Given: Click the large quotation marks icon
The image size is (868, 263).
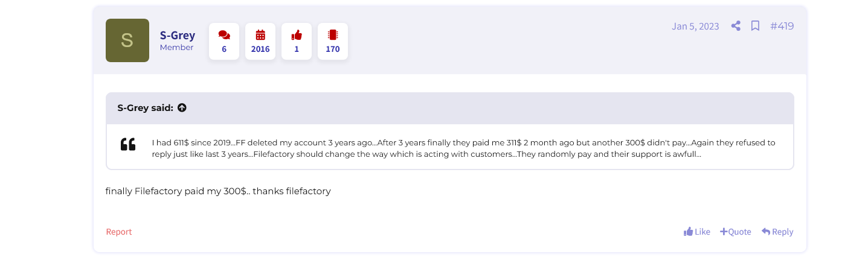Looking at the screenshot, I should click(x=128, y=145).
